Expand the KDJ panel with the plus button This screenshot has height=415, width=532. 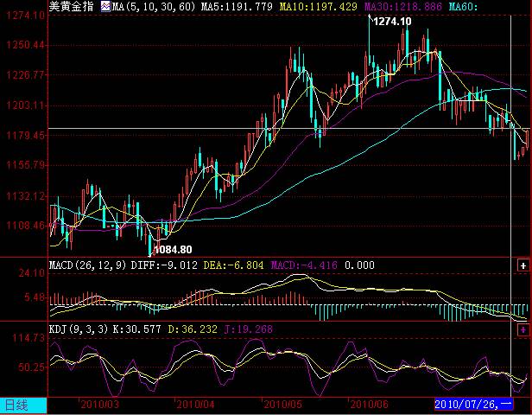pyautogui.click(x=522, y=329)
